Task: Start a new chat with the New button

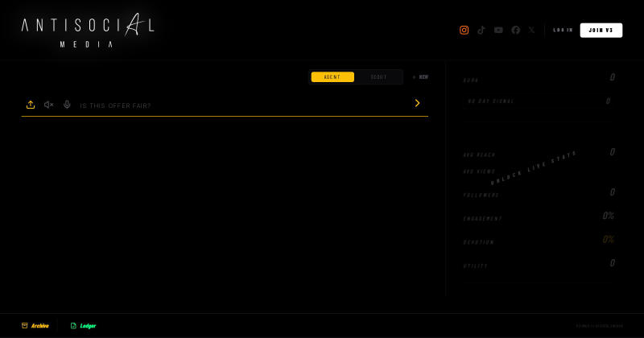Action: click(420, 76)
